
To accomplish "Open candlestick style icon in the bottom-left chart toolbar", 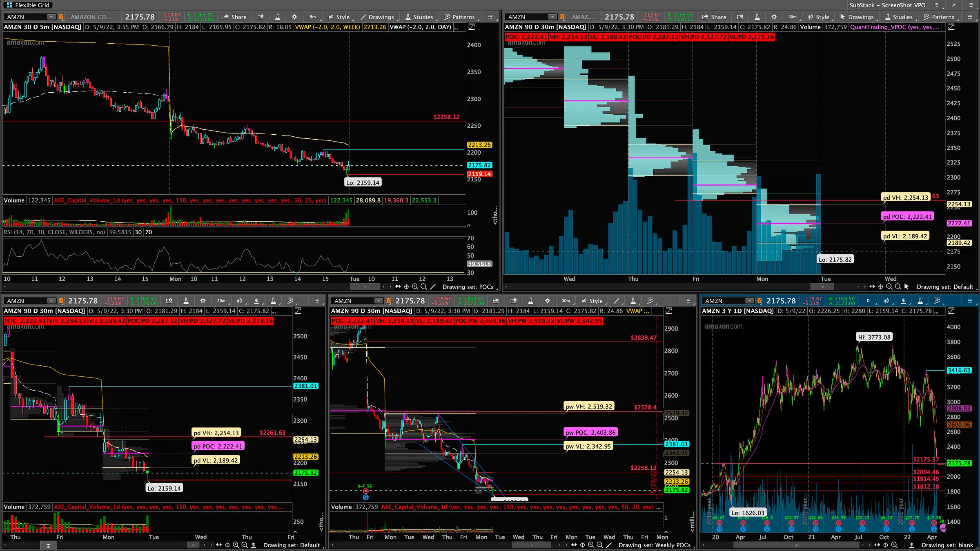I will coord(239,301).
